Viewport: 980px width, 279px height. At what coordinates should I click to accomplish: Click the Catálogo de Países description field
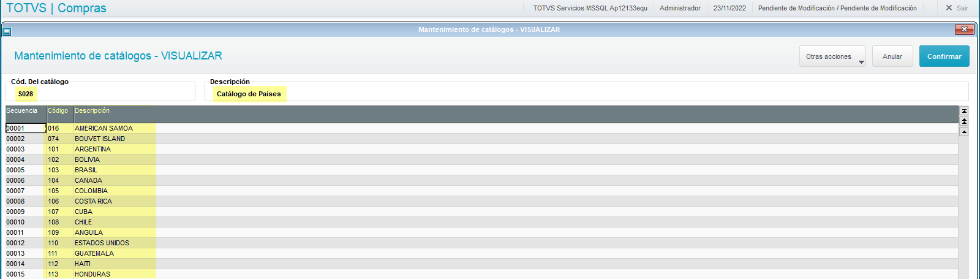249,94
